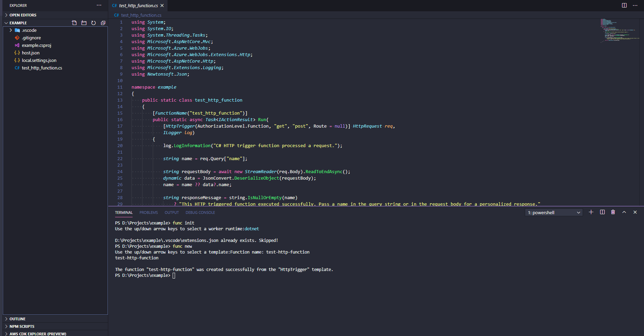Click the LogInformation call on line 20
The image size is (644, 336).
click(x=192, y=145)
